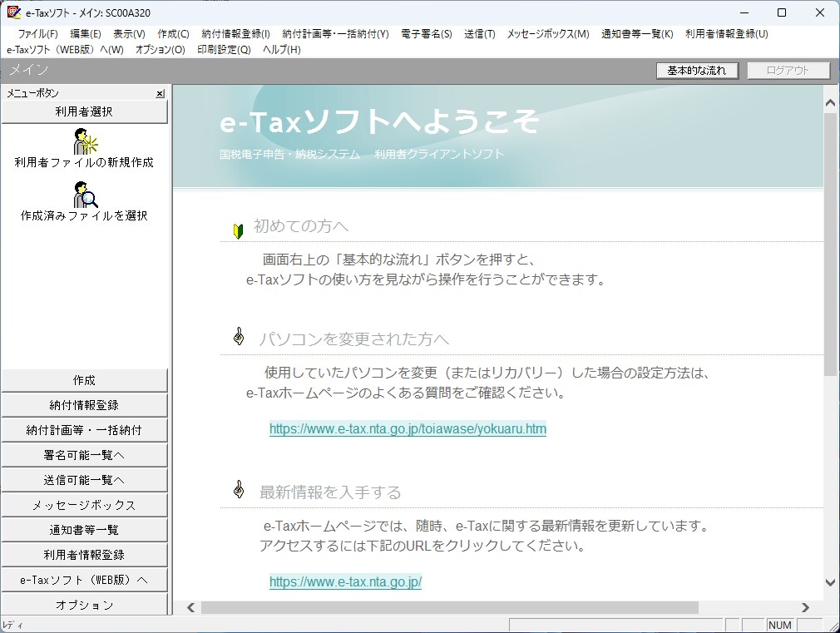The width and height of the screenshot is (840, 633).
Task: Click the 作成済みファイルを選択 label
Action: 84,215
